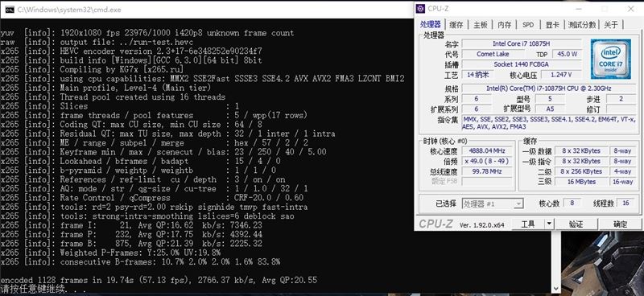Click the cmd.exe title bar icon
Viewport: 644px width, 296px height.
tap(10, 10)
